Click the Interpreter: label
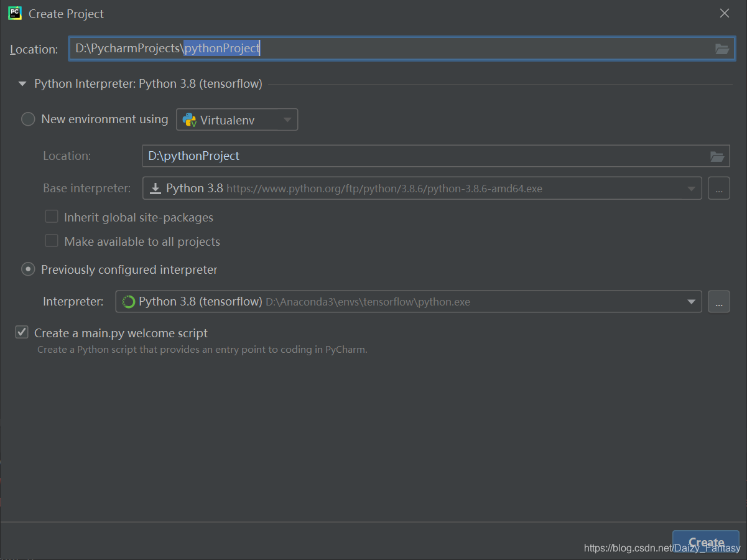Image resolution: width=747 pixels, height=560 pixels. [73, 302]
